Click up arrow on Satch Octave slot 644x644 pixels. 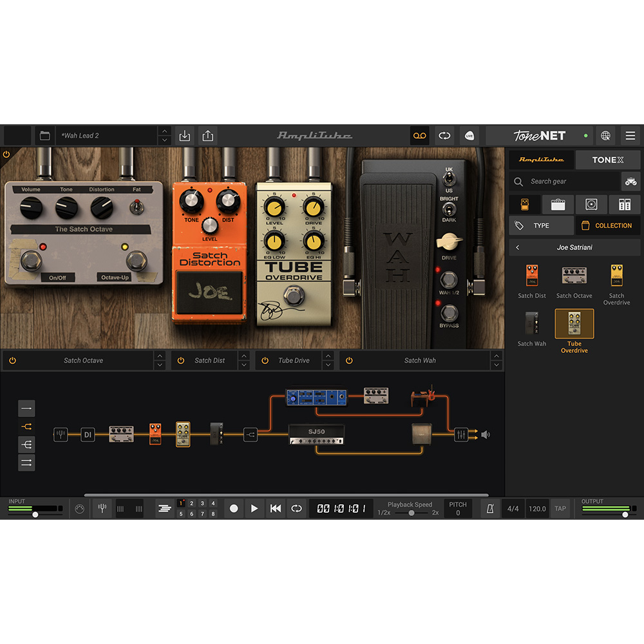point(160,355)
